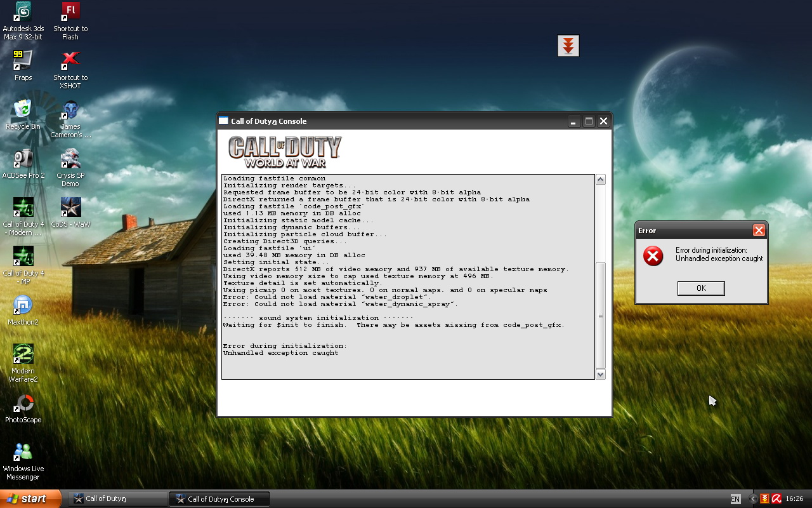Screen dimensions: 812x508
Task: Click the Call of Duty World at War logo
Action: (x=285, y=152)
